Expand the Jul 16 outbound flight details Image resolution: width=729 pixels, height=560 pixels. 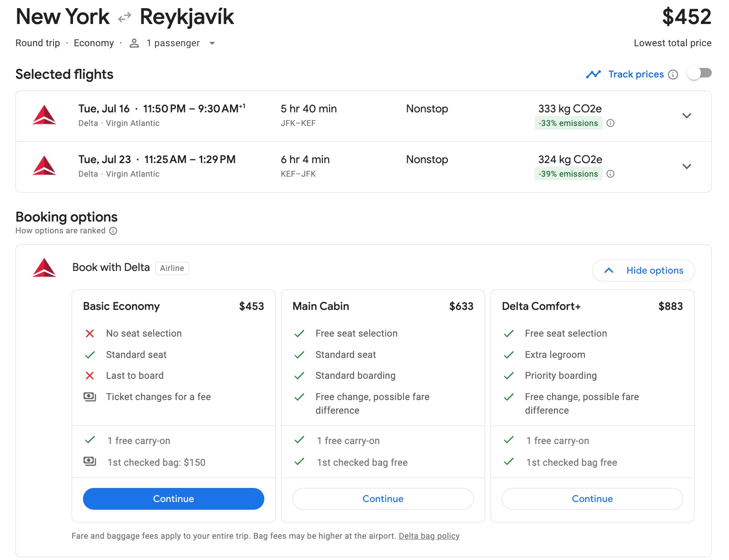687,116
